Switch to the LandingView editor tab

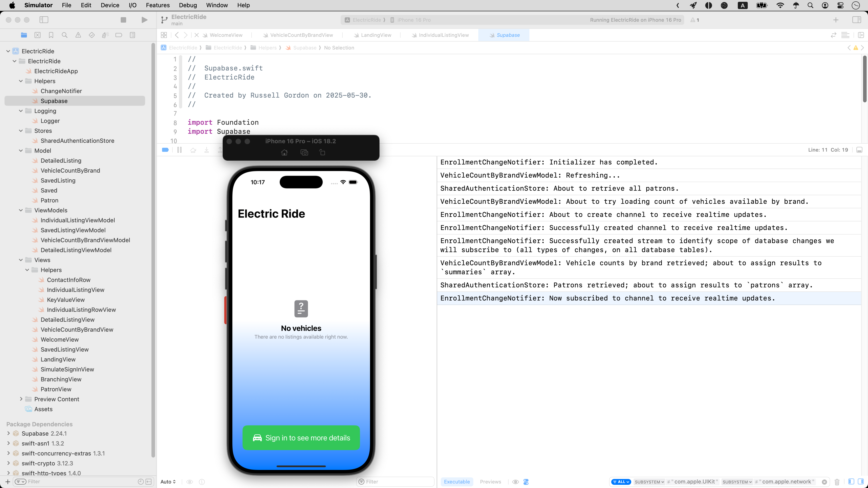(376, 35)
